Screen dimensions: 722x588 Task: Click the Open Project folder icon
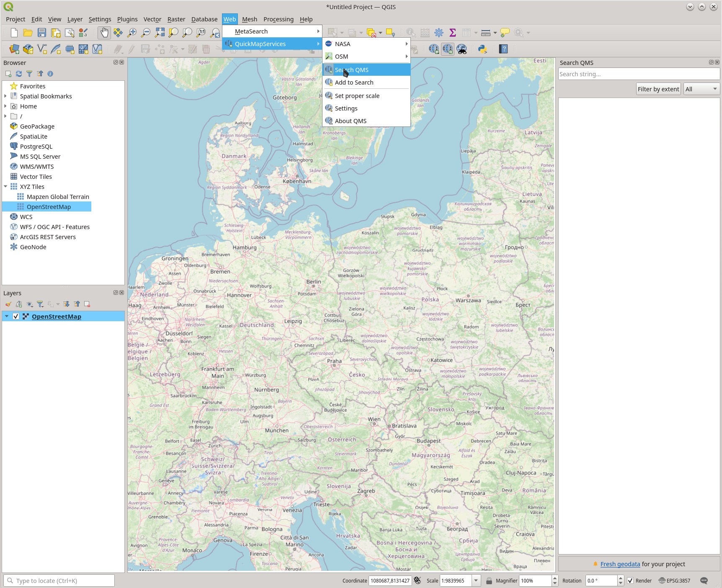[x=28, y=33]
